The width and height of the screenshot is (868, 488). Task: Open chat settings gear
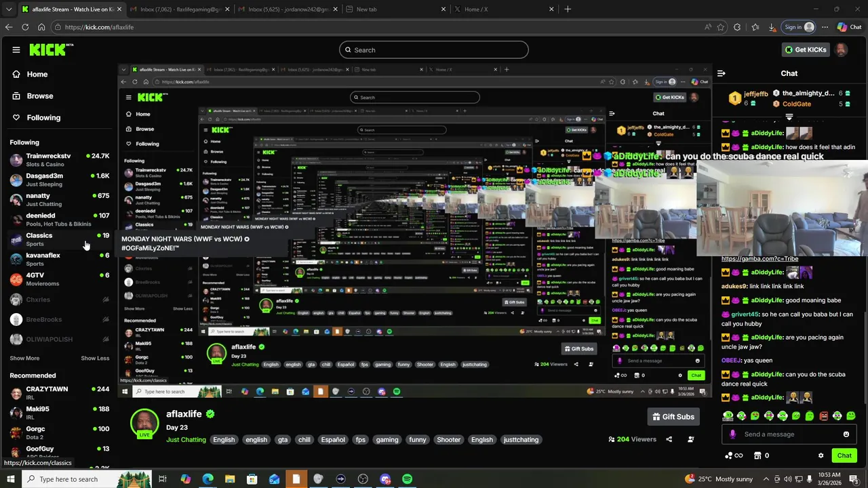(821, 455)
